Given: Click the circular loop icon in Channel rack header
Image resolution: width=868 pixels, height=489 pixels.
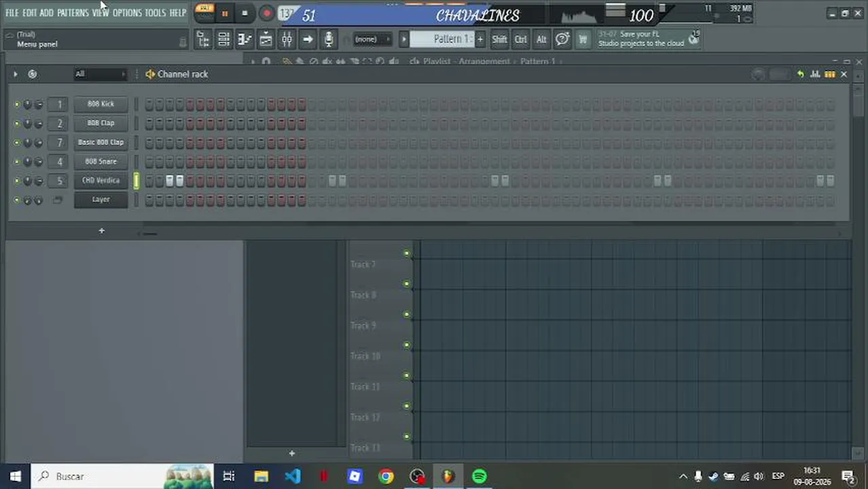Looking at the screenshot, I should 32,74.
